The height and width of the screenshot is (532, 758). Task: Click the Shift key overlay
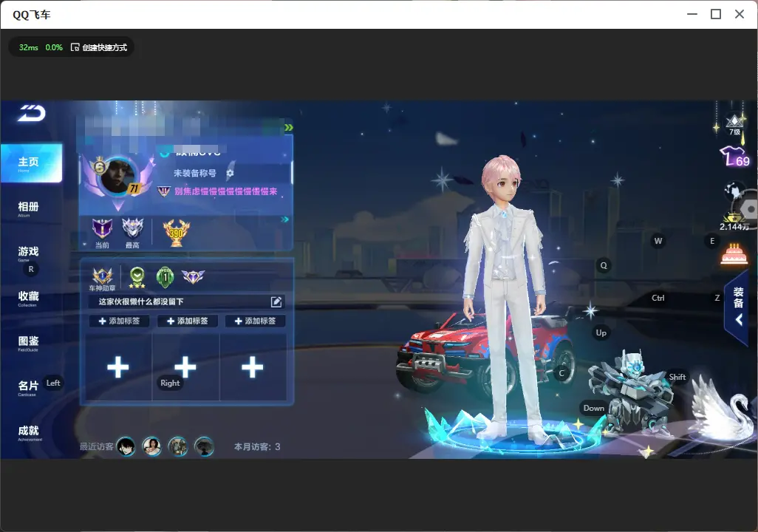pos(677,377)
